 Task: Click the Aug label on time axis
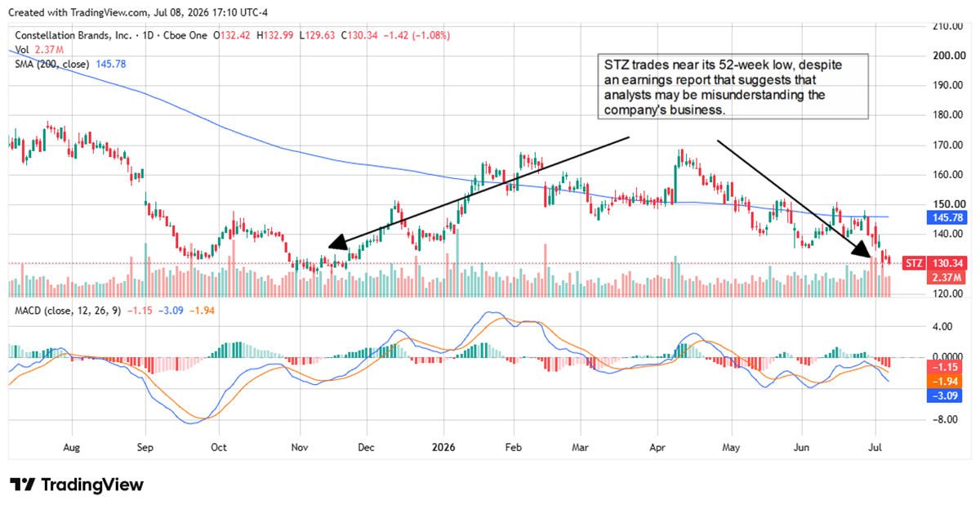coord(72,448)
